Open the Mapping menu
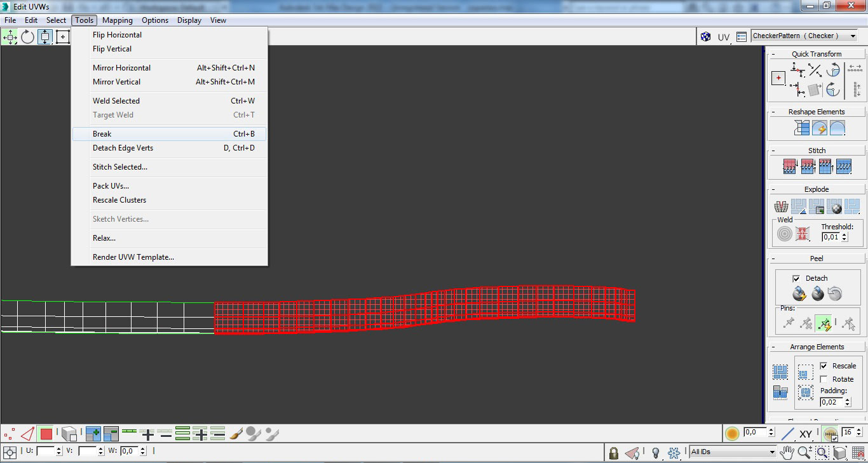This screenshot has height=463, width=868. (x=117, y=20)
